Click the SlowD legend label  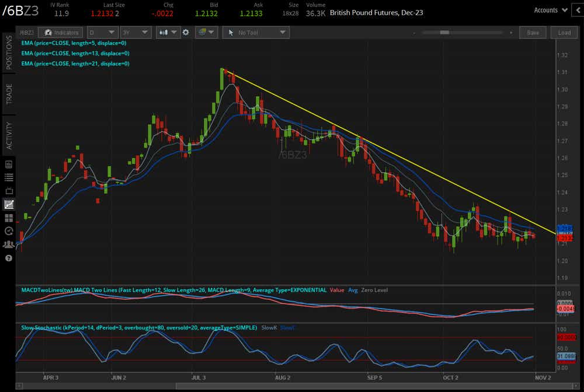(287, 328)
